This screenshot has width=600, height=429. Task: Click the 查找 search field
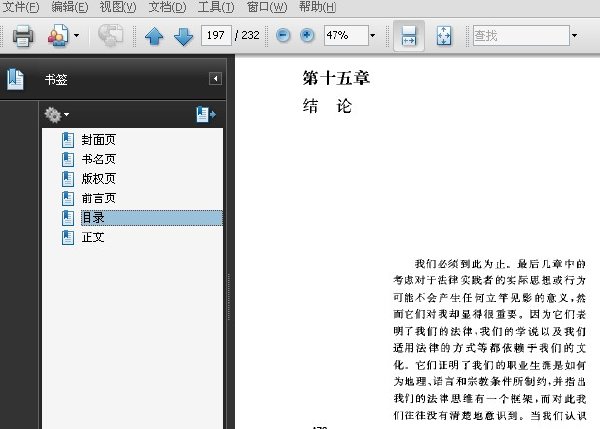pyautogui.click(x=521, y=36)
